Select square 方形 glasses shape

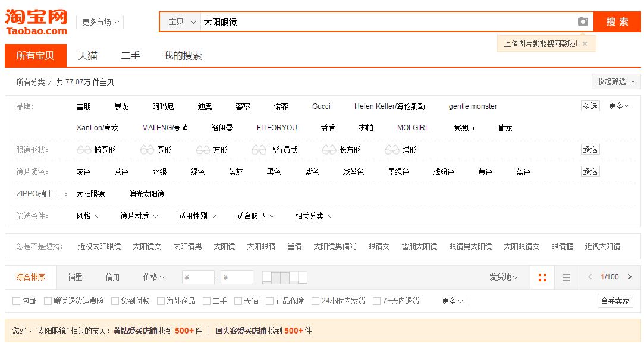(212, 150)
